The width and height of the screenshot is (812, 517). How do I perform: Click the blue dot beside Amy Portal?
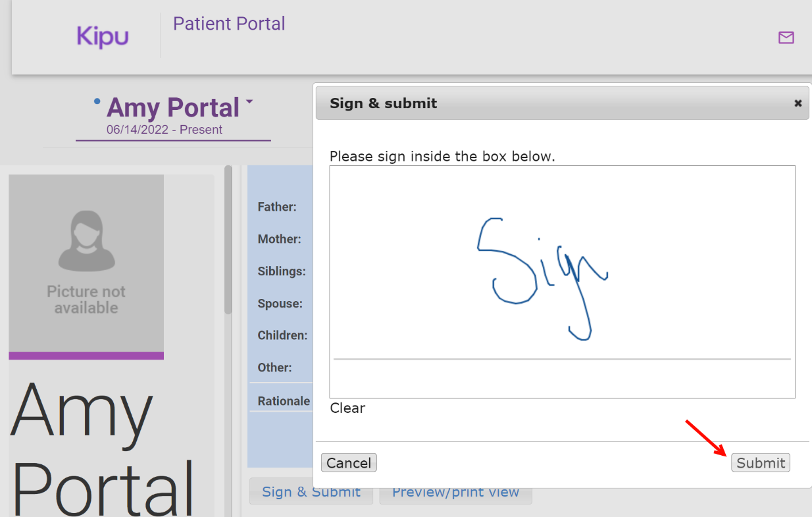click(97, 101)
